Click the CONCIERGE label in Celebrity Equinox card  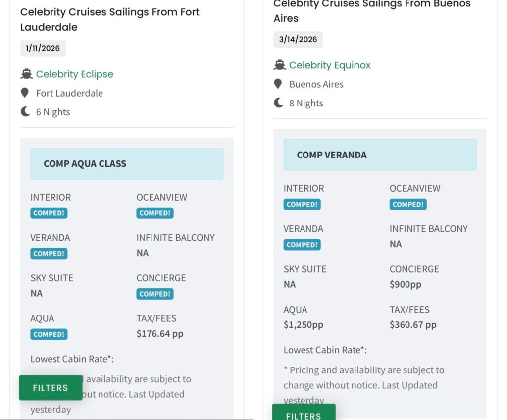point(414,269)
